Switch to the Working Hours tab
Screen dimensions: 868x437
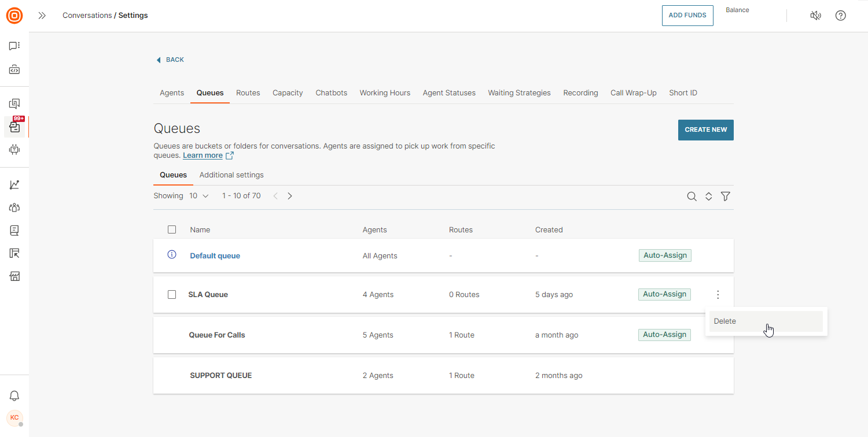(x=385, y=92)
